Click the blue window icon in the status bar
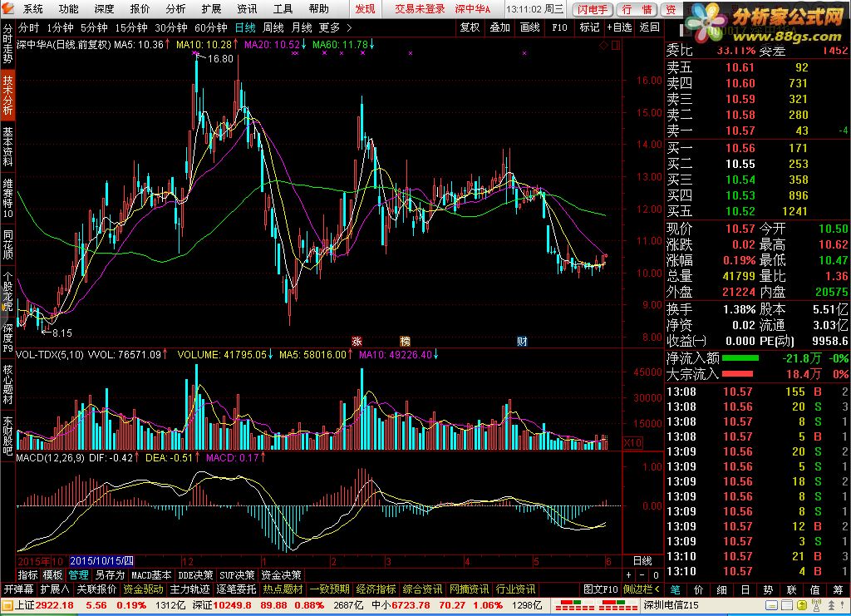Screen dimensions: 851x616 pos(771,605)
